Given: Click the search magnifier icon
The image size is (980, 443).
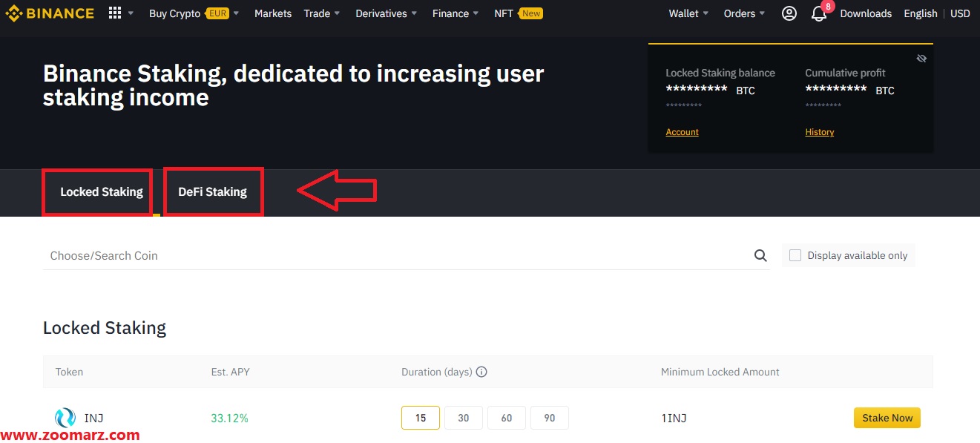Looking at the screenshot, I should click(760, 255).
